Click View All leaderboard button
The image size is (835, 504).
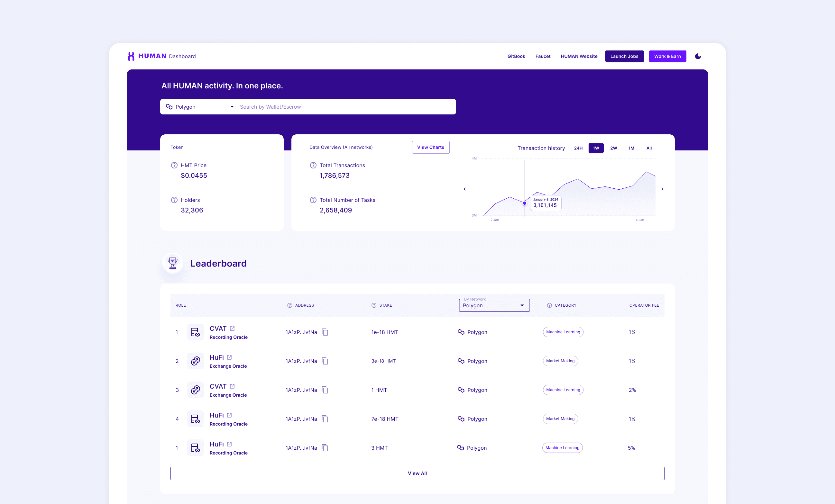[x=417, y=473]
